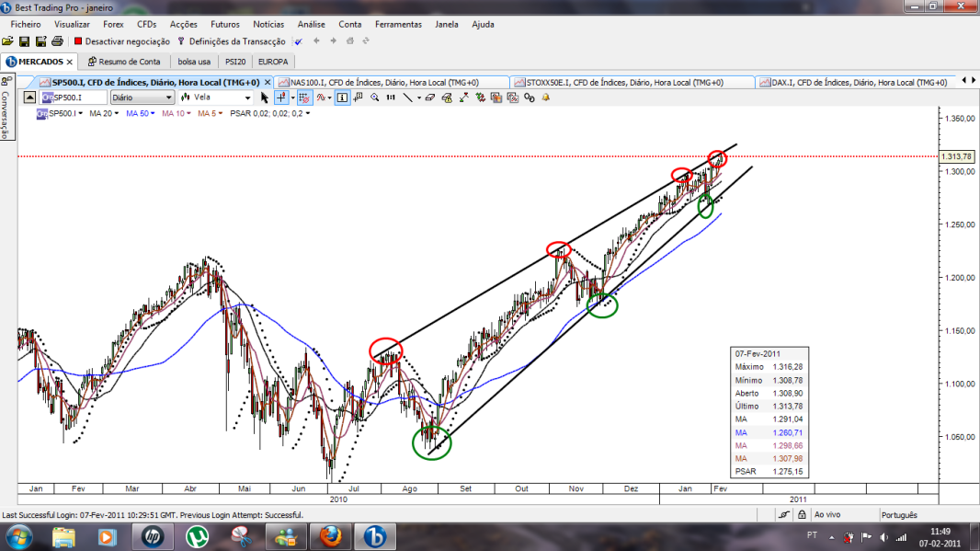Viewport: 980px width, 551px height.
Task: Expand the MA 10 indicator dropdown
Action: pos(188,113)
